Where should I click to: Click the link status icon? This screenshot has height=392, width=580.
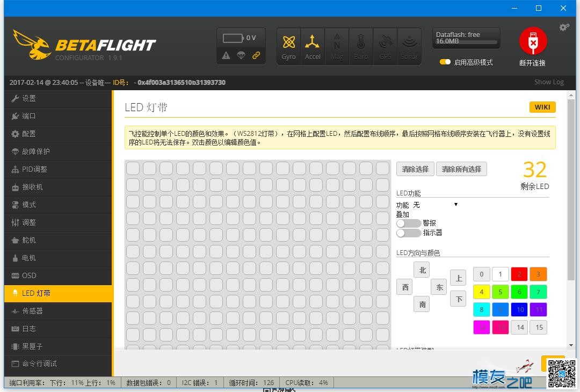[256, 55]
